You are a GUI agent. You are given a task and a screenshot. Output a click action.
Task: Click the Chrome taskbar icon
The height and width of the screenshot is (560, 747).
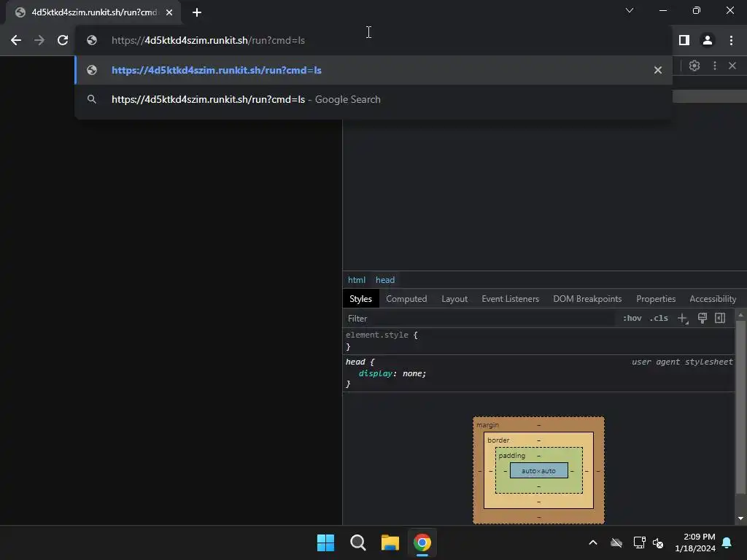422,542
